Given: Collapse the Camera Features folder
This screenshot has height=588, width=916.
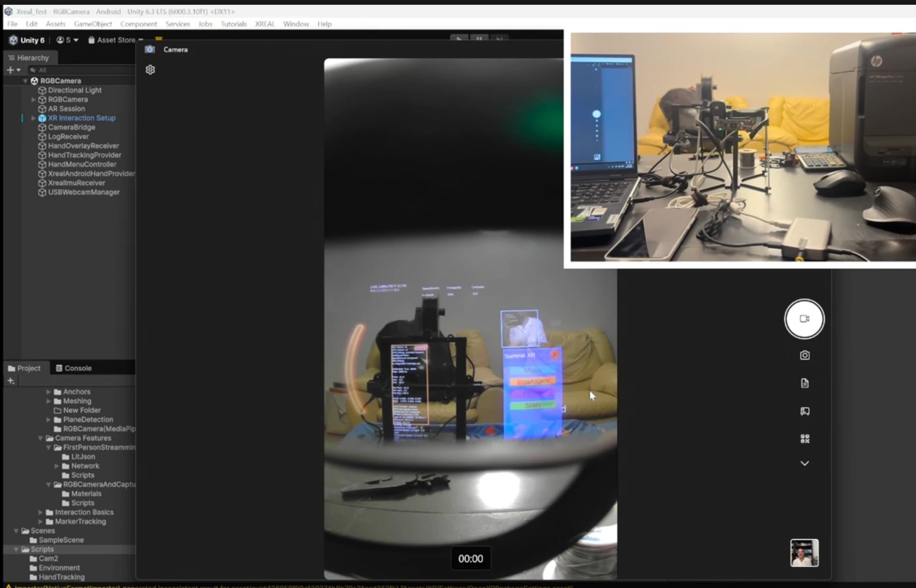Looking at the screenshot, I should point(40,438).
